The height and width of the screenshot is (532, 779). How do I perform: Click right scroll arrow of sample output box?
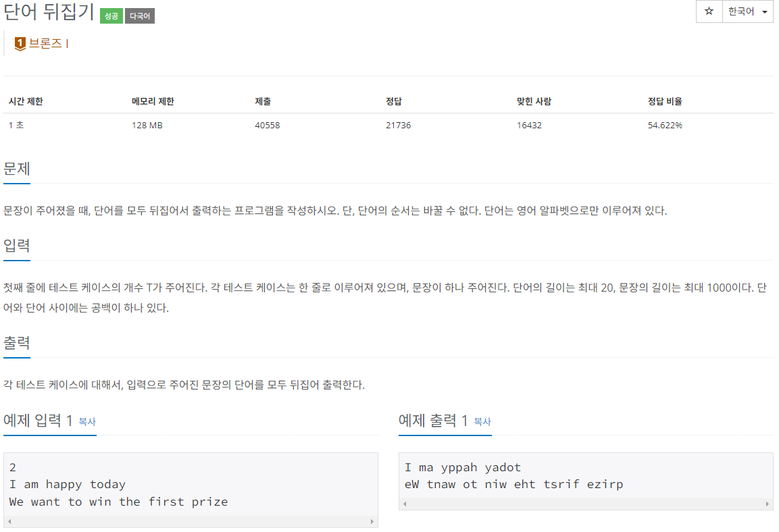click(x=768, y=504)
